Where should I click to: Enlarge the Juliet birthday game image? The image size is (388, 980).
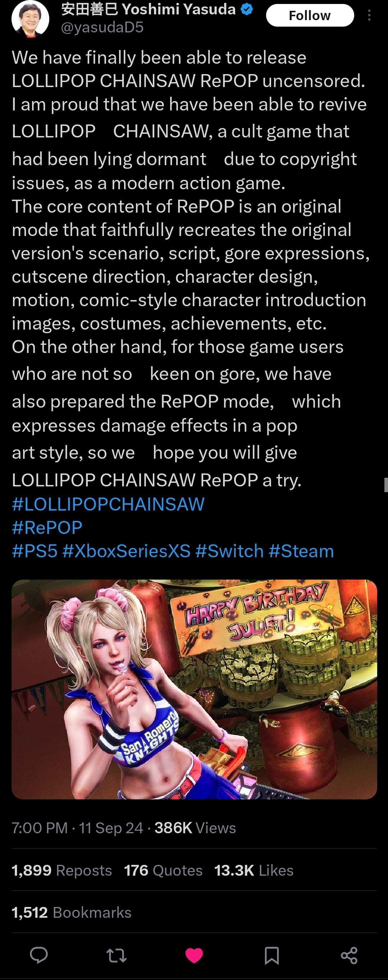tap(194, 689)
